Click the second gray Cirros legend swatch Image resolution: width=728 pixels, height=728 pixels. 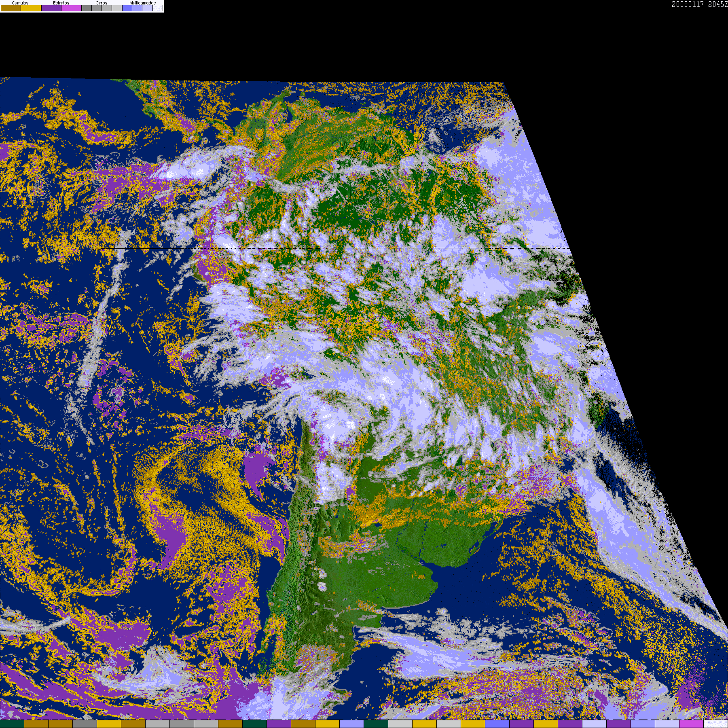[97, 8]
